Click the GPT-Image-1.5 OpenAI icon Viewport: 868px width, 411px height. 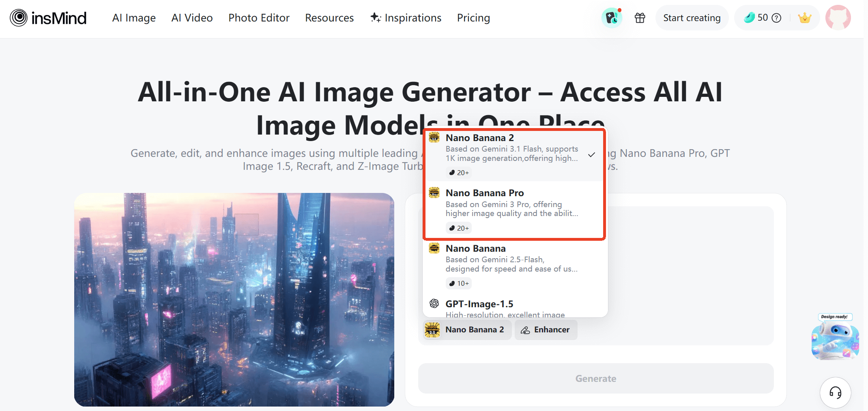pyautogui.click(x=434, y=303)
